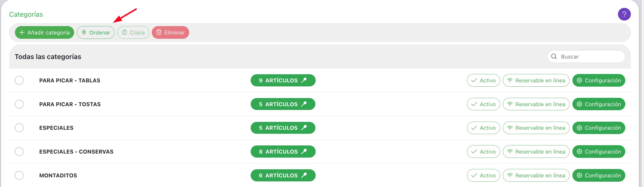
Task: Open the 8 ARTÍCULOS list for CONSERVAS
Action: coord(283,152)
